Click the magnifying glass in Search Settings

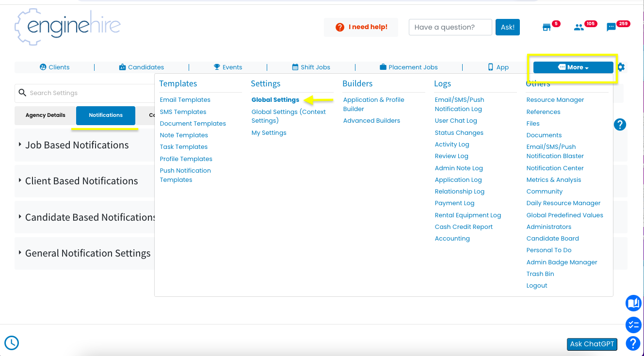(22, 92)
